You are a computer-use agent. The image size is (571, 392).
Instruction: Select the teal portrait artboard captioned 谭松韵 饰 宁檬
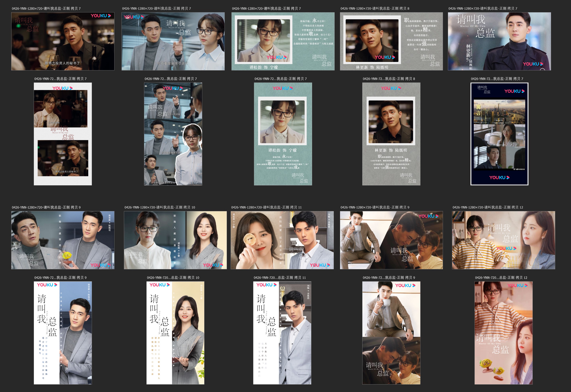(283, 134)
